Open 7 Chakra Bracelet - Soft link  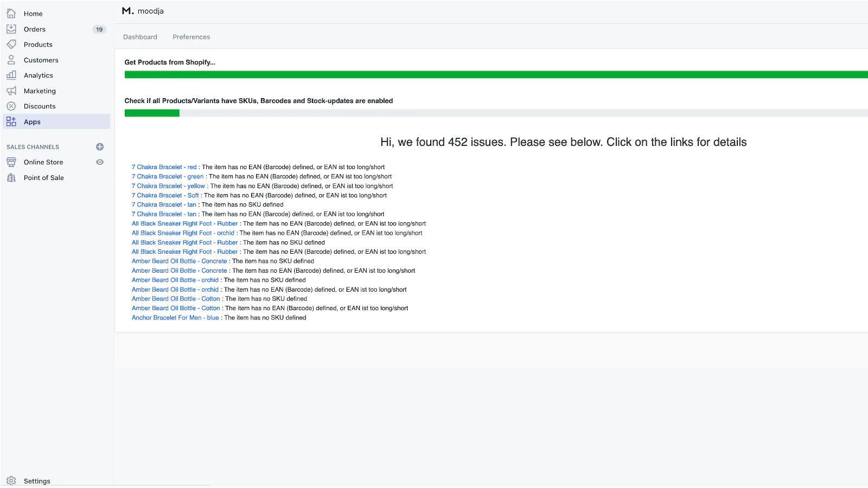[x=165, y=195]
